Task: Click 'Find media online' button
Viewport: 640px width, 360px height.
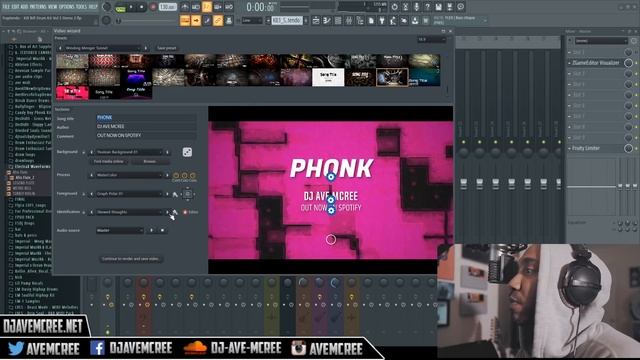Action: click(109, 162)
